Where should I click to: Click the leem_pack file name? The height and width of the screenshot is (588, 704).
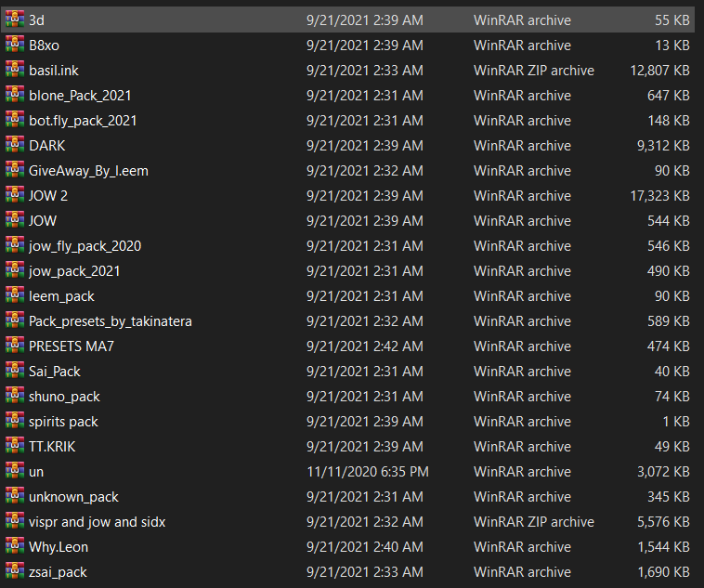(x=61, y=296)
